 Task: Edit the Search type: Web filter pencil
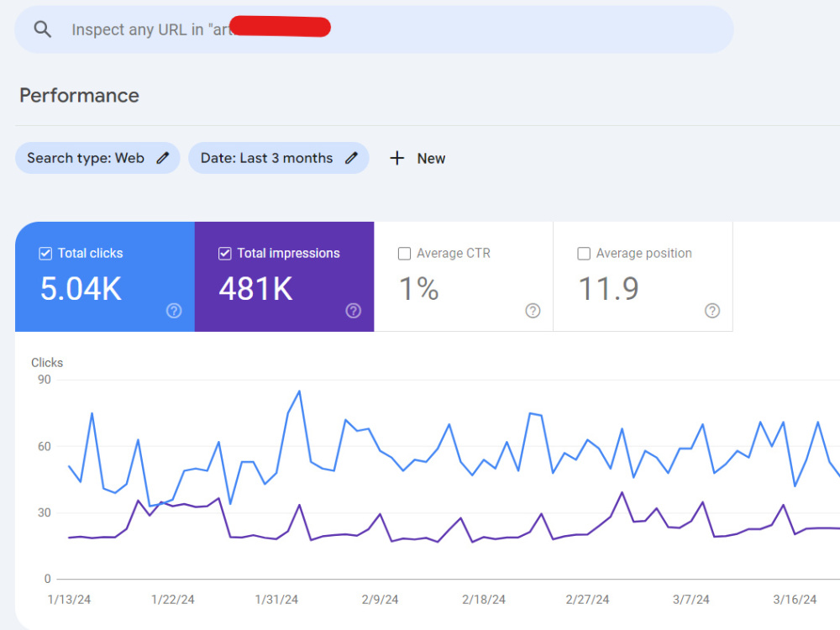(x=163, y=158)
